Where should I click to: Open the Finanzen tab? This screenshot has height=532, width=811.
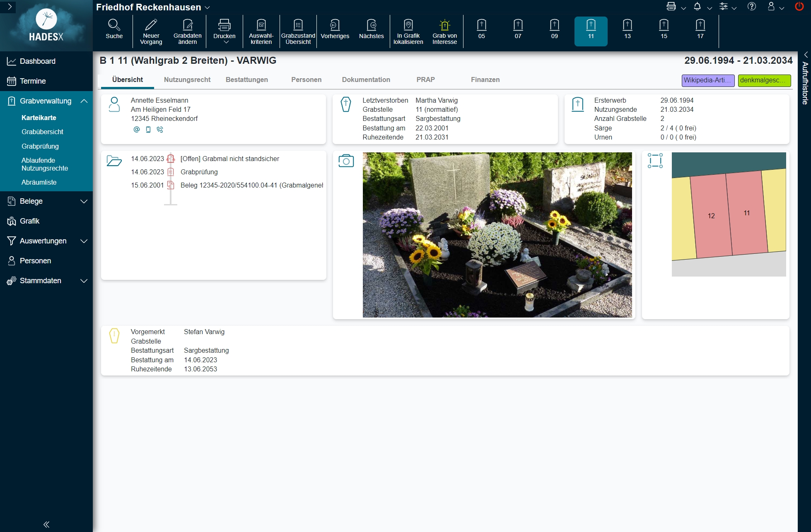point(485,79)
